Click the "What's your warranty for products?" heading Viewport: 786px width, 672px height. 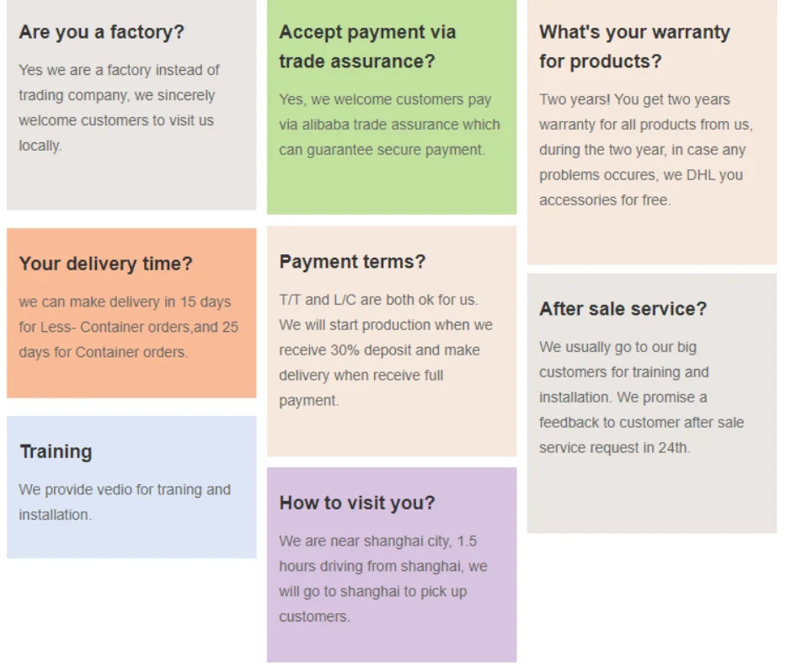(634, 46)
